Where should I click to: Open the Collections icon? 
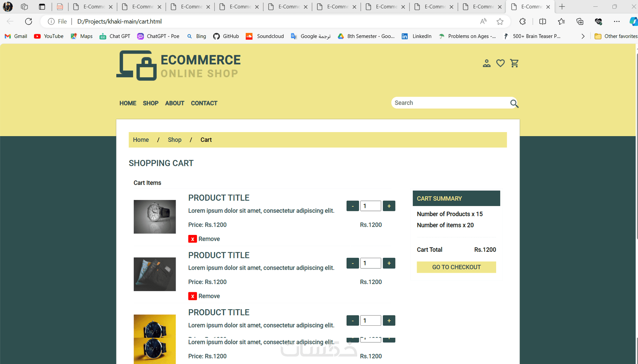(x=580, y=21)
